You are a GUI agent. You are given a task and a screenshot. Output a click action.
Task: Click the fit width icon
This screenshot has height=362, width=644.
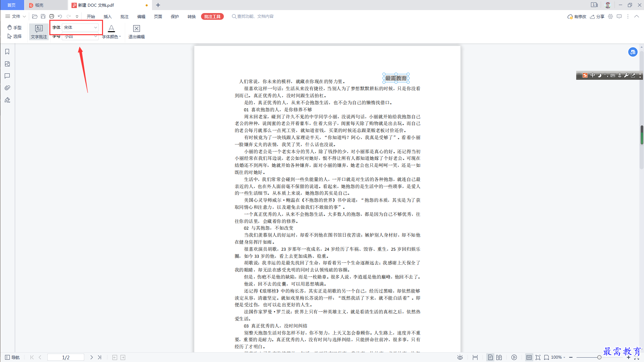[x=546, y=357]
